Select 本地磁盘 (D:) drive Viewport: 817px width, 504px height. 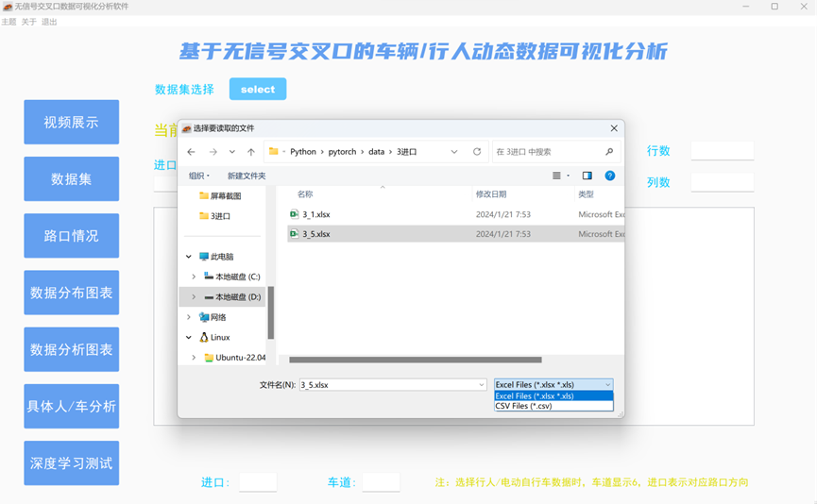232,296
